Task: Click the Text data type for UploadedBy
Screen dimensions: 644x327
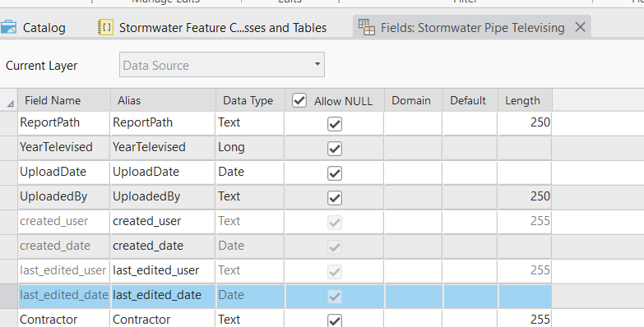Action: click(250, 196)
